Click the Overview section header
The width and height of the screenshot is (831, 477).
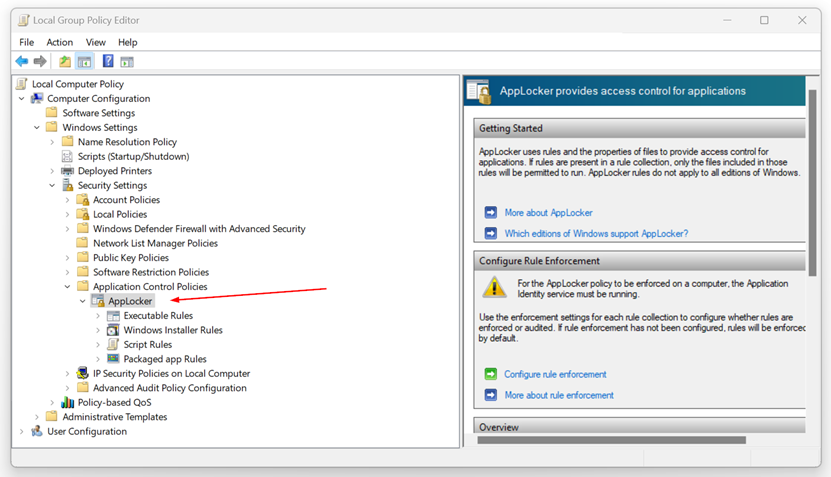[x=640, y=426]
